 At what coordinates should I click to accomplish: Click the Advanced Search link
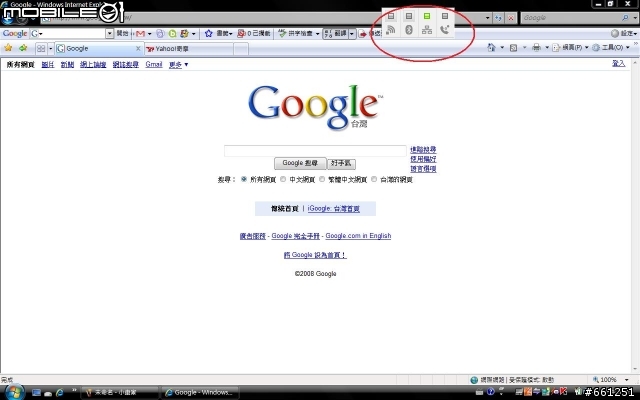pos(423,149)
